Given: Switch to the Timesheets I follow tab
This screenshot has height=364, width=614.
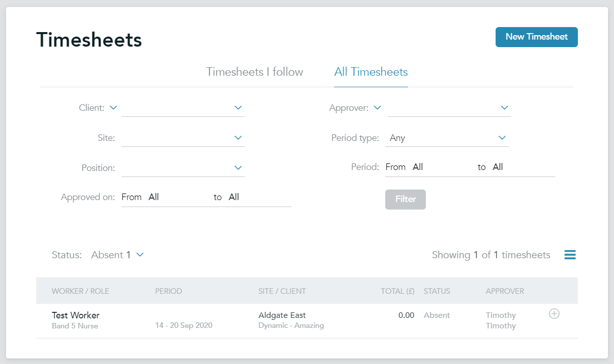Looking at the screenshot, I should [254, 72].
